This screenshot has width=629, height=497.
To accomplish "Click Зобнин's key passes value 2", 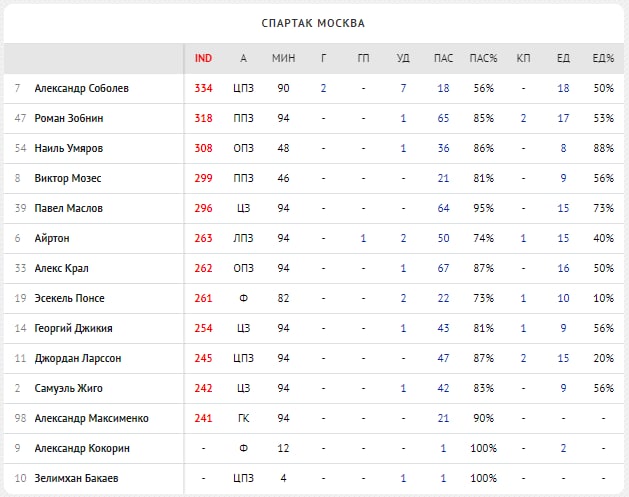I will [x=523, y=118].
